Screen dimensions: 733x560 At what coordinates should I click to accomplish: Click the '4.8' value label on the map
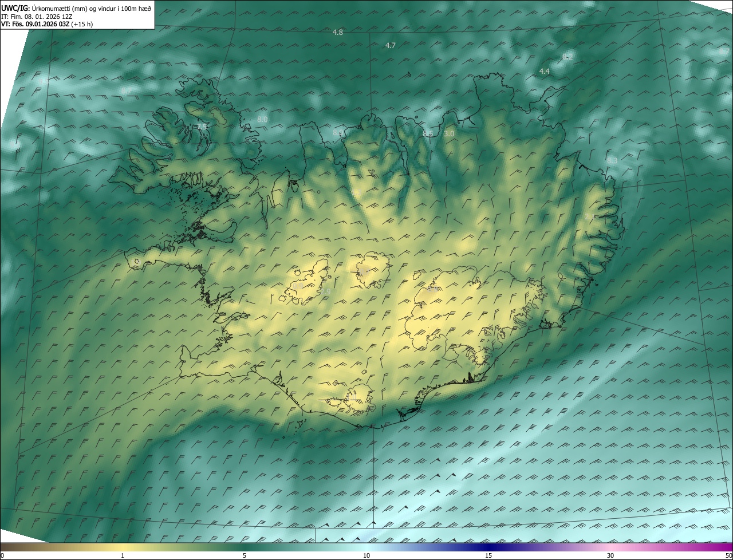click(x=338, y=33)
